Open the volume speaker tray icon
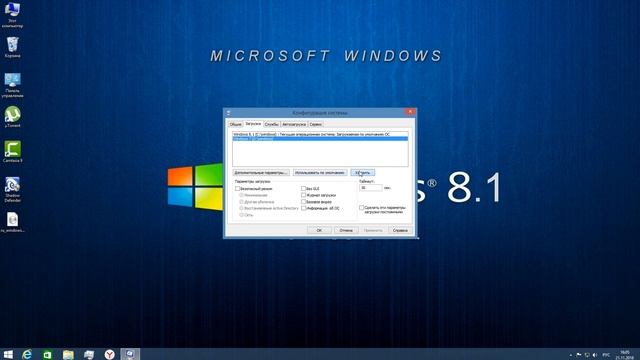The width and height of the screenshot is (640, 360). 595,355
